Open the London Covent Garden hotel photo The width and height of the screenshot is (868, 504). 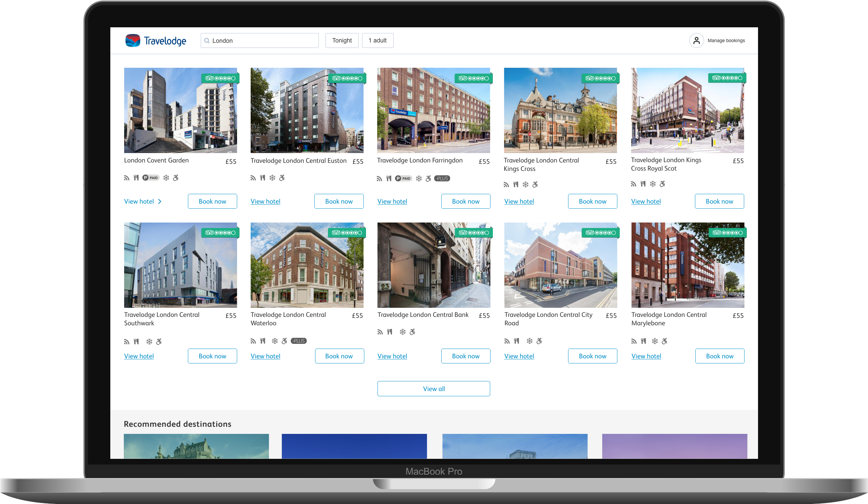180,110
